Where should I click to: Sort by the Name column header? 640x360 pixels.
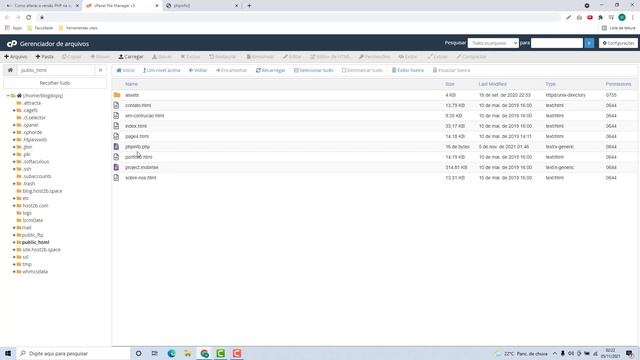pos(131,84)
